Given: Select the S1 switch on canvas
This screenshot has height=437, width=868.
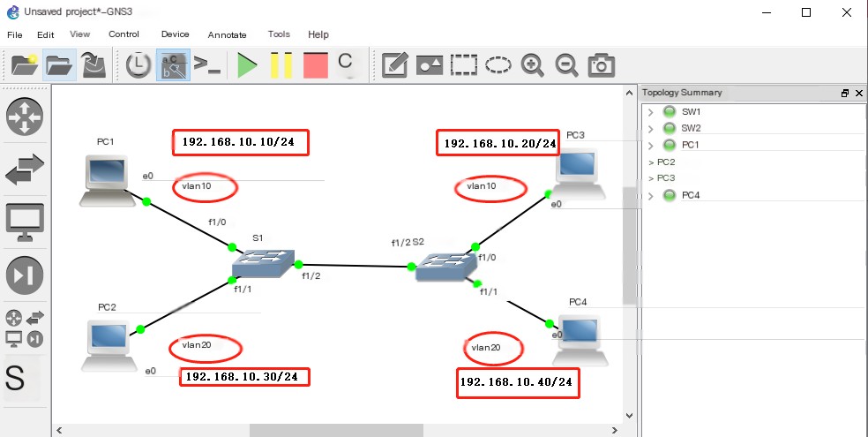Looking at the screenshot, I should click(262, 262).
